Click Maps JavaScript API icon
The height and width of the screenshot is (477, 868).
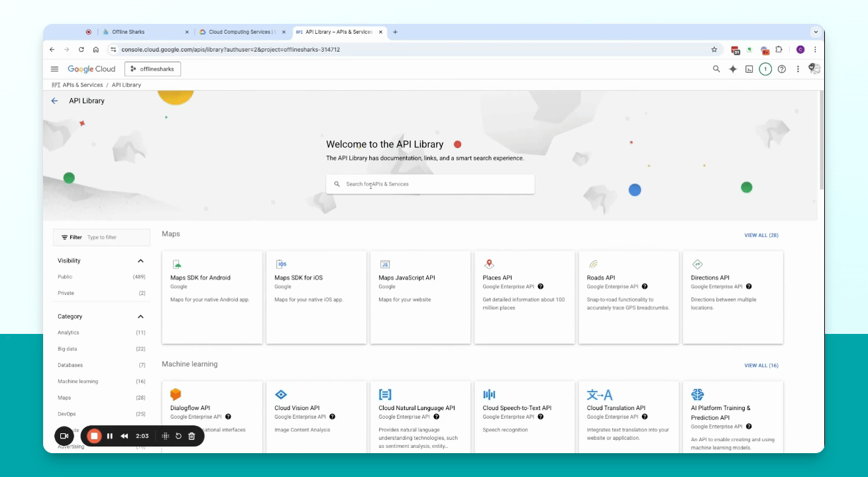(x=385, y=264)
